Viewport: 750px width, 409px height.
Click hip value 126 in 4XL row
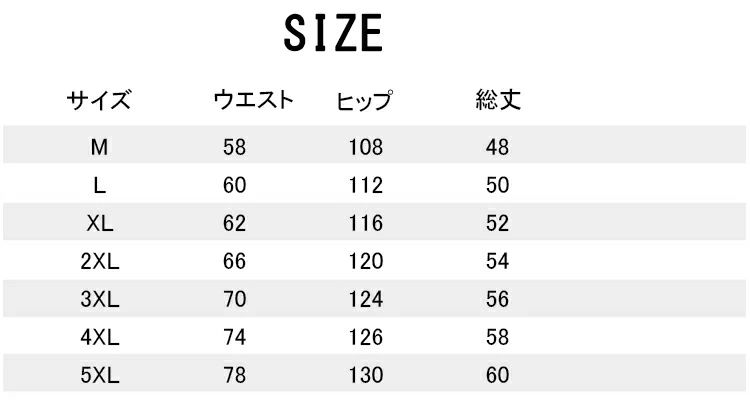[365, 337]
